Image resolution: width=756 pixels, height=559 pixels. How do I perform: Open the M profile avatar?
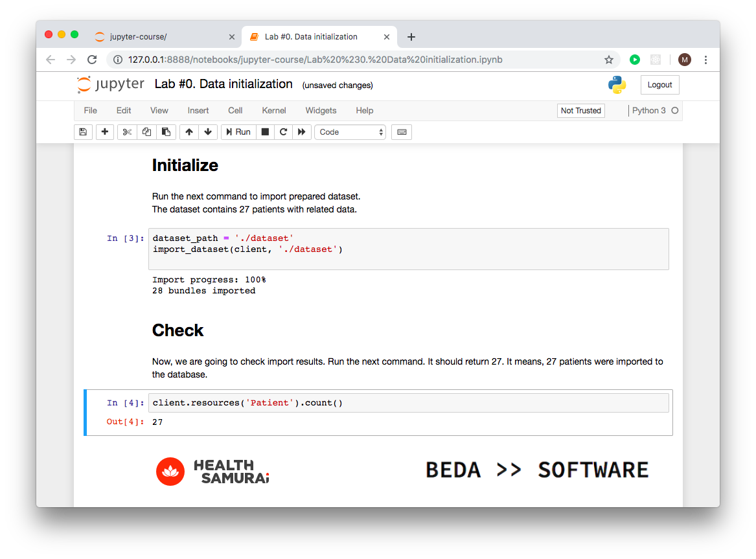pos(684,60)
